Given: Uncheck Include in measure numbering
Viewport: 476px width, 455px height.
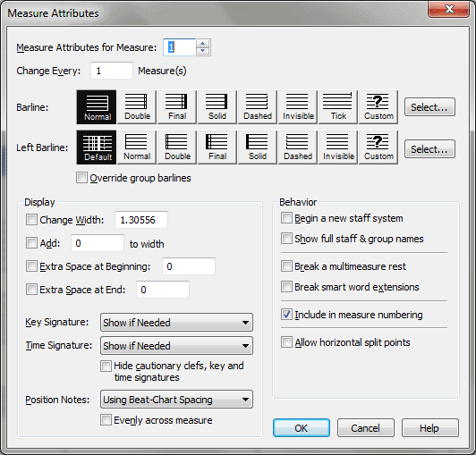Looking at the screenshot, I should pyautogui.click(x=286, y=315).
